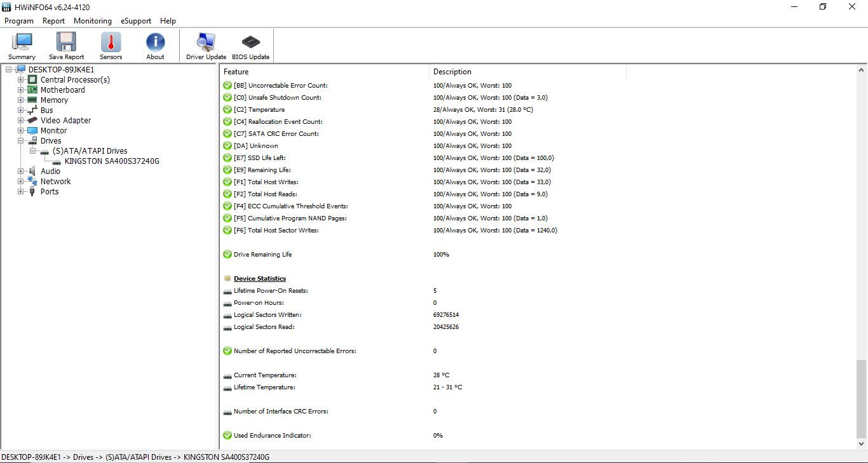This screenshot has height=463, width=868.
Task: Click the green check beside [C2] Temperature
Action: pos(227,109)
